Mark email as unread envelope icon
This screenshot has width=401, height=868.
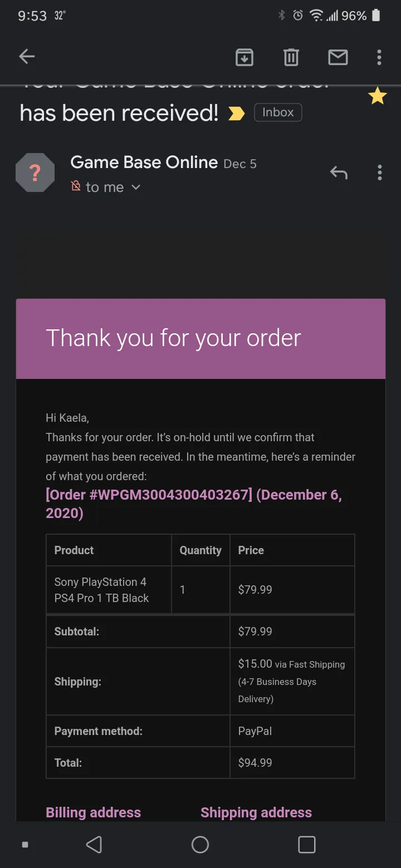click(338, 57)
